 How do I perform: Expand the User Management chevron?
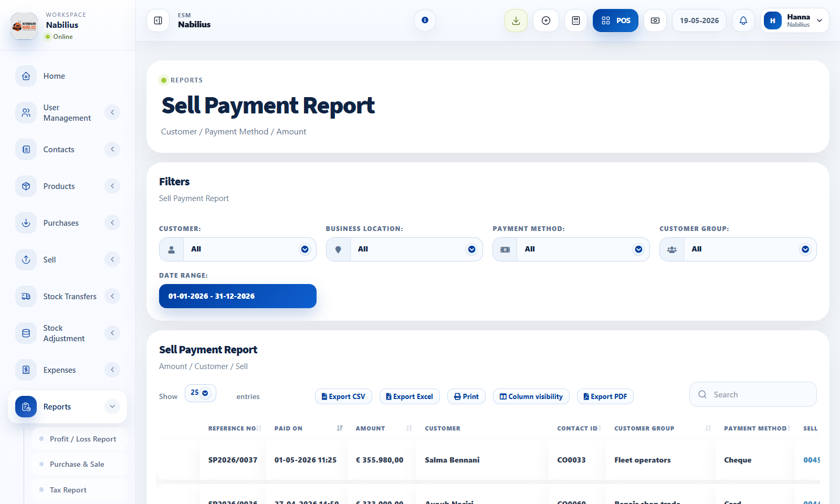(x=112, y=112)
